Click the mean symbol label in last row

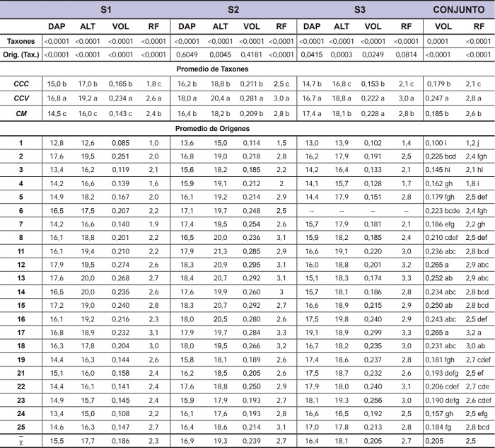pyautogui.click(x=21, y=441)
